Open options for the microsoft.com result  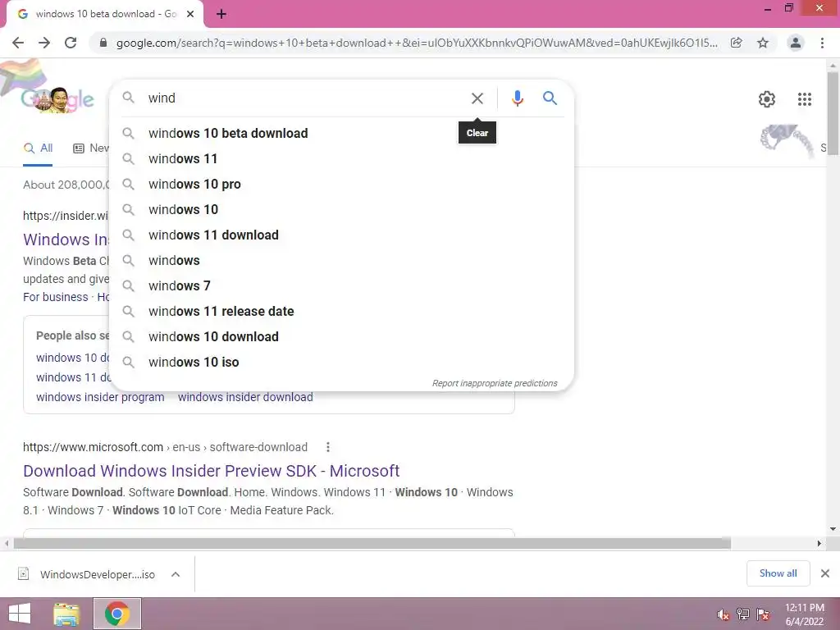(x=328, y=447)
